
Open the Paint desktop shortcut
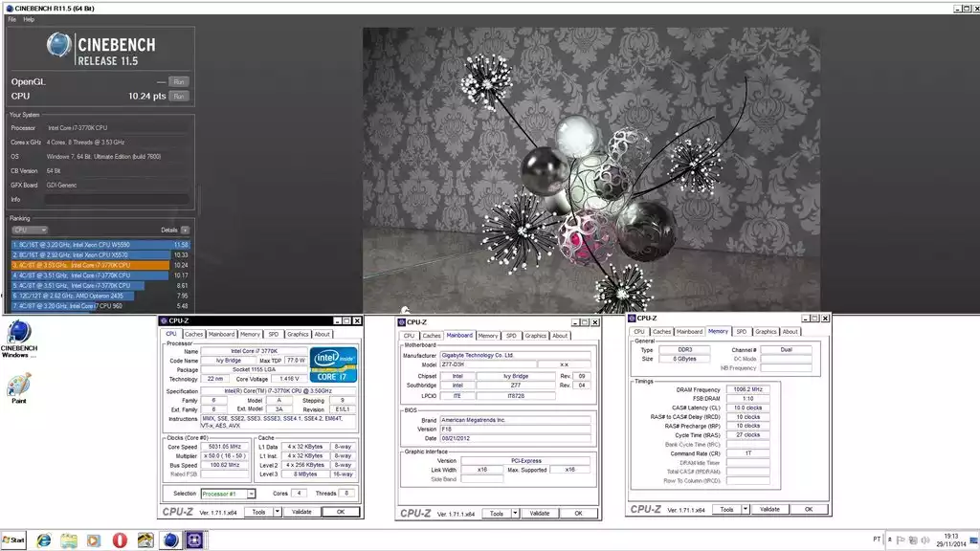click(19, 388)
